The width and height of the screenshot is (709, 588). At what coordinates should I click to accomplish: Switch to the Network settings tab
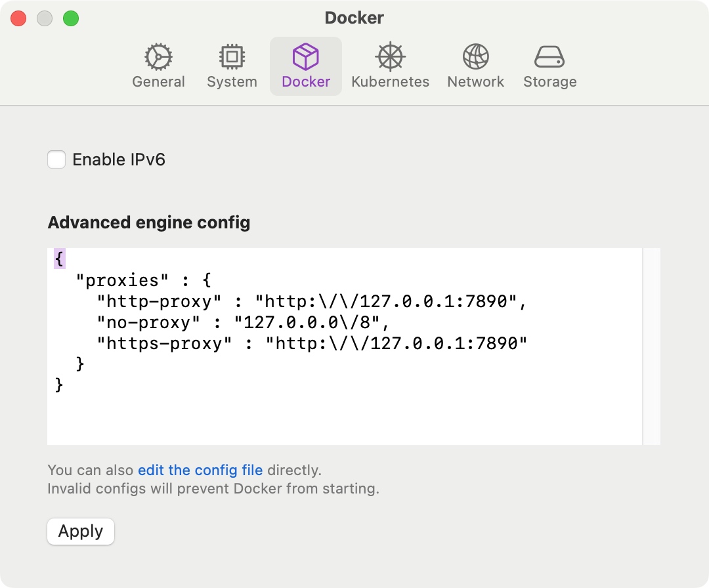point(475,66)
